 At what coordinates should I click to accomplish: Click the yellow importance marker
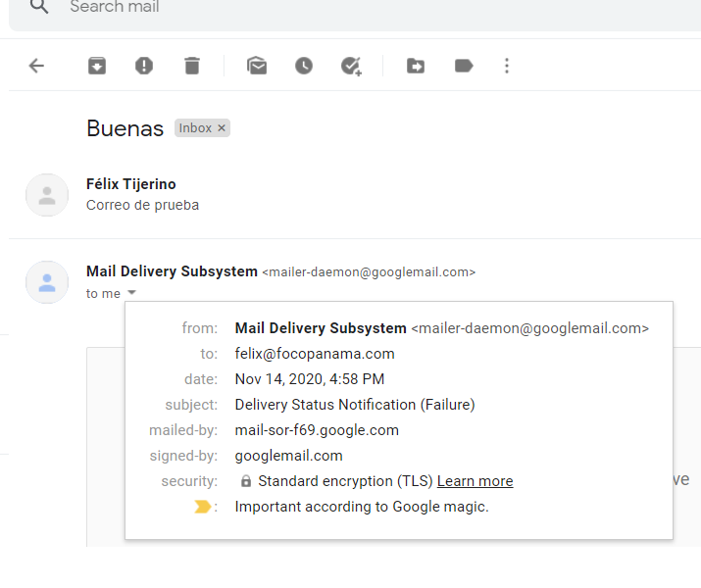202,507
